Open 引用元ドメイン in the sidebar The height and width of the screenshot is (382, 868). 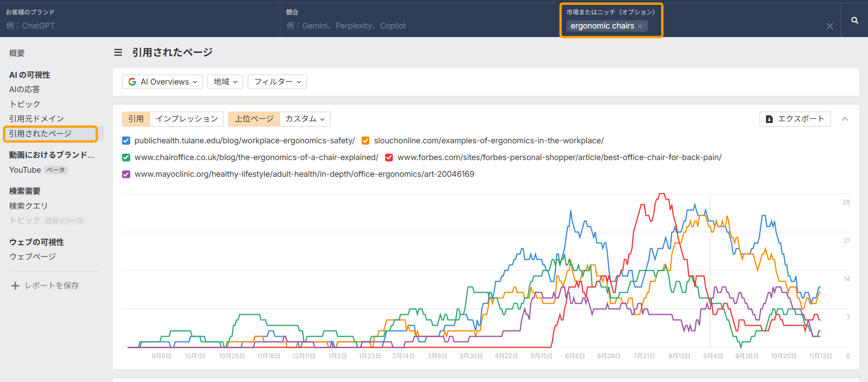click(x=37, y=118)
